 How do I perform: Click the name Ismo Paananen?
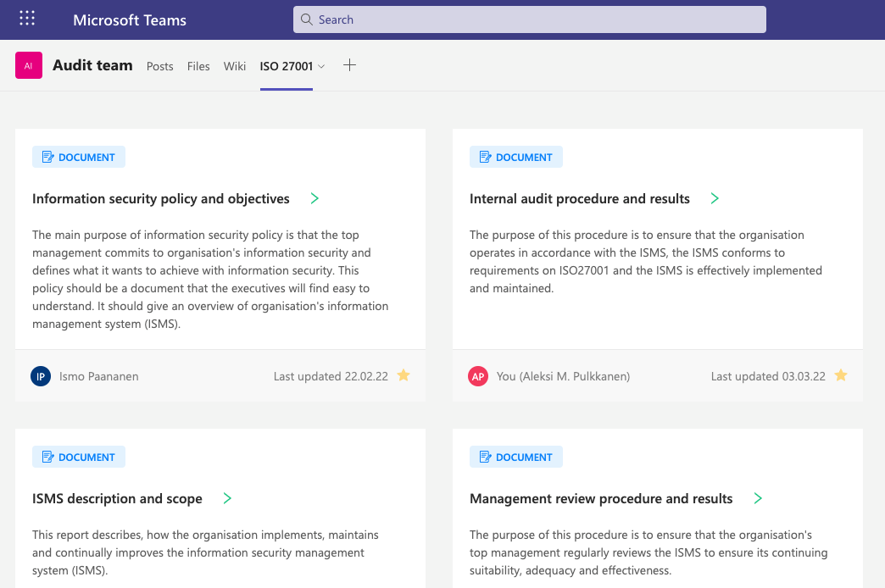point(99,376)
